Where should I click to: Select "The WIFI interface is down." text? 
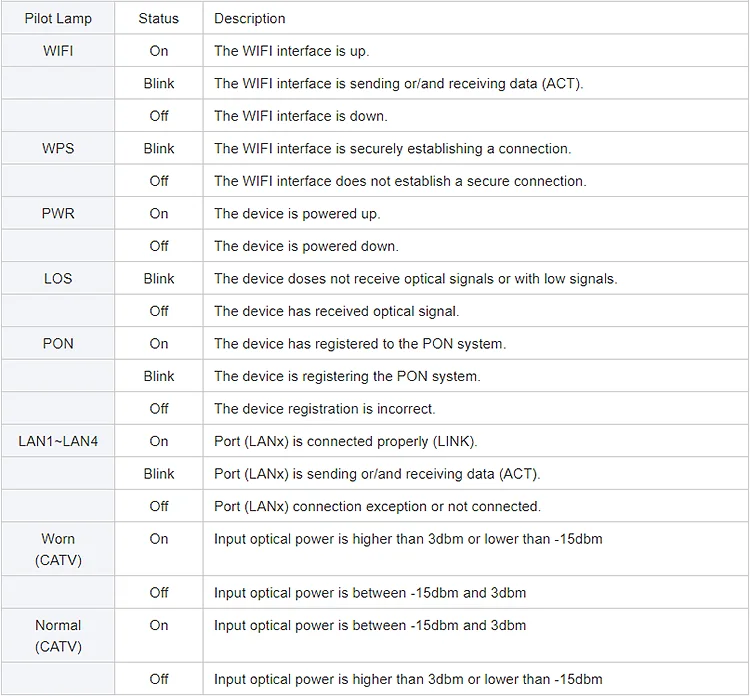click(300, 116)
